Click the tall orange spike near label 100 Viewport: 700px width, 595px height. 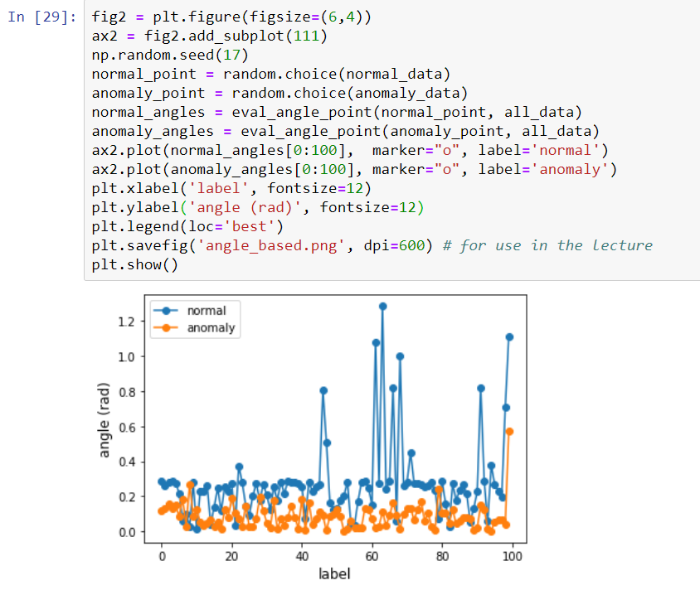coord(508,430)
